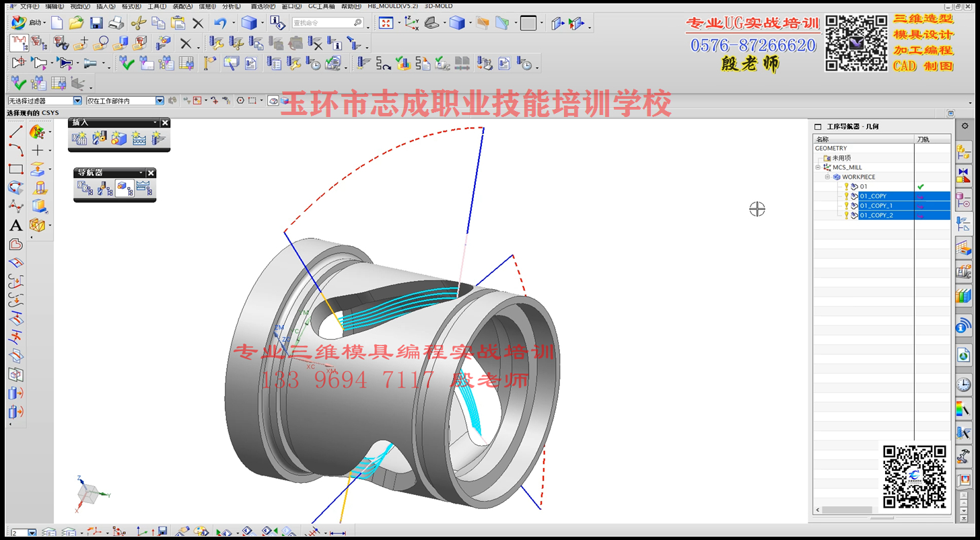This screenshot has width=980, height=540.
Task: Click the Delete X icon in second toolbar row
Action: pyautogui.click(x=185, y=44)
